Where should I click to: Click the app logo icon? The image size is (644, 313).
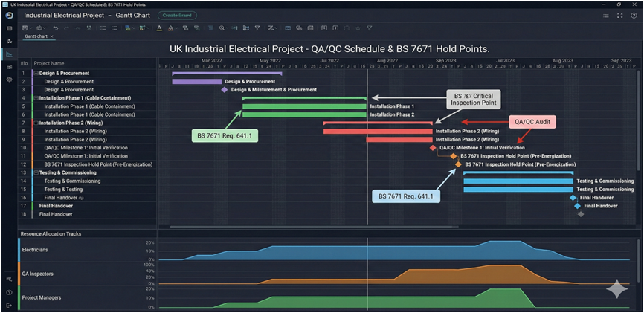click(9, 15)
